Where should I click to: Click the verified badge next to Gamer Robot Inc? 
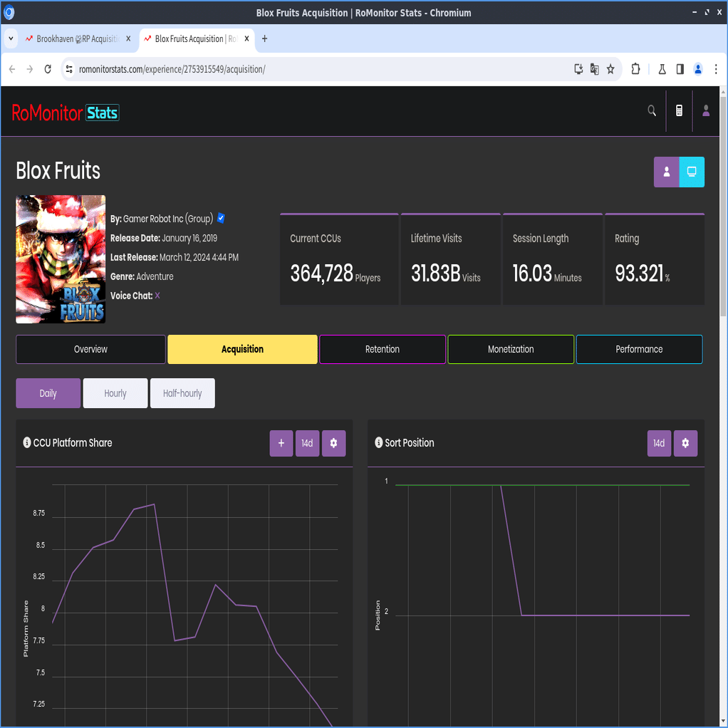pos(221,218)
